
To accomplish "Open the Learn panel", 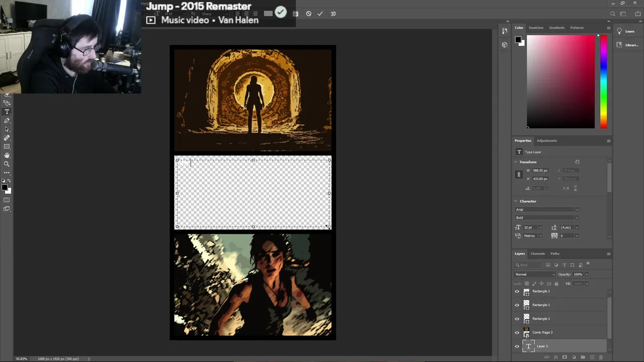I will [x=626, y=31].
